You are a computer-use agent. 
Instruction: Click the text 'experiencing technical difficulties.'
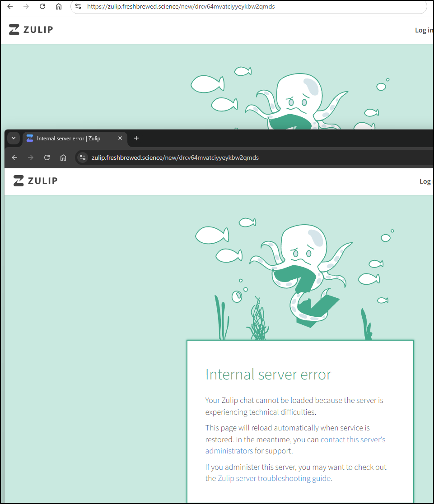[261, 412]
